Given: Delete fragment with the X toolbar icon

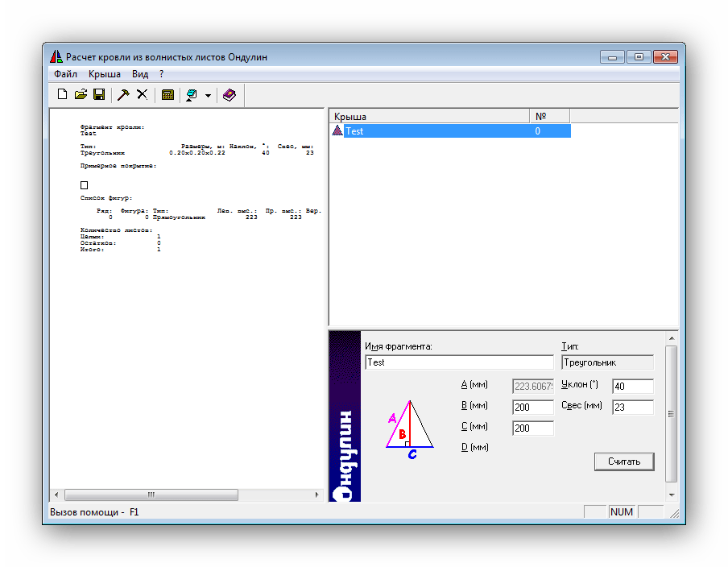Looking at the screenshot, I should click(142, 95).
